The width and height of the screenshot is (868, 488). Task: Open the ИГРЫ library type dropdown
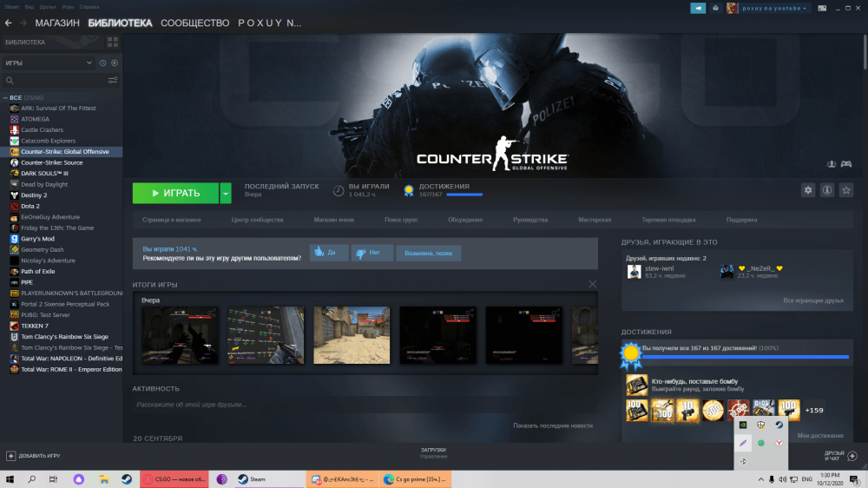[49, 63]
